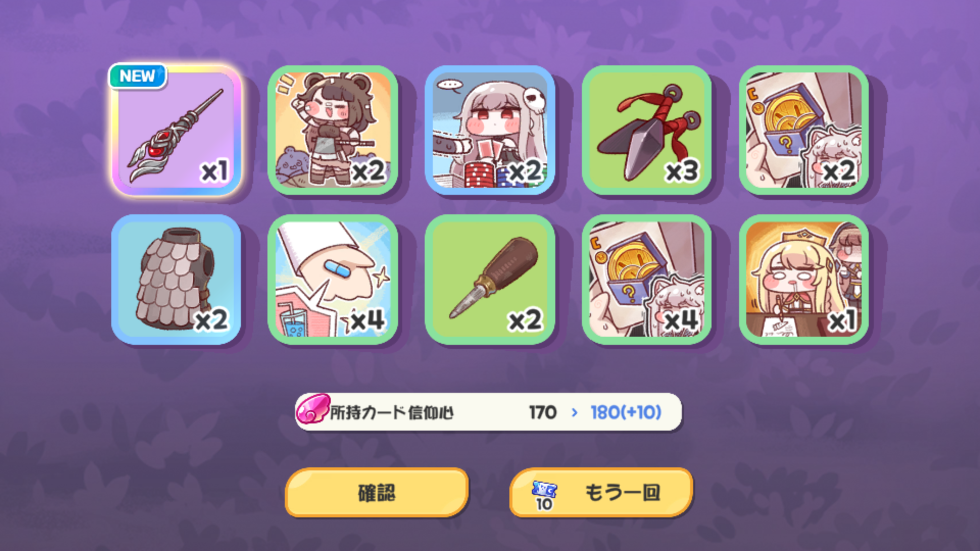The image size is (980, 551).
Task: Click the 確認 confirm button
Action: coord(377,492)
